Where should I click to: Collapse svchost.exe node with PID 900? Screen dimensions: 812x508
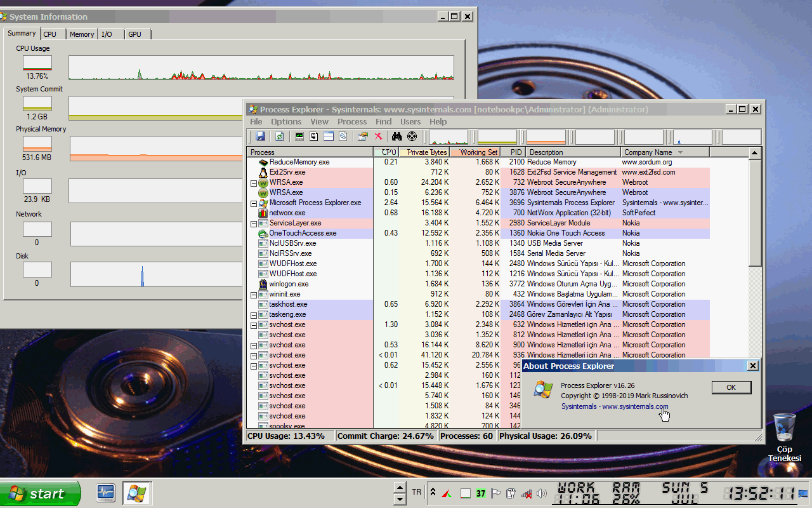point(254,345)
